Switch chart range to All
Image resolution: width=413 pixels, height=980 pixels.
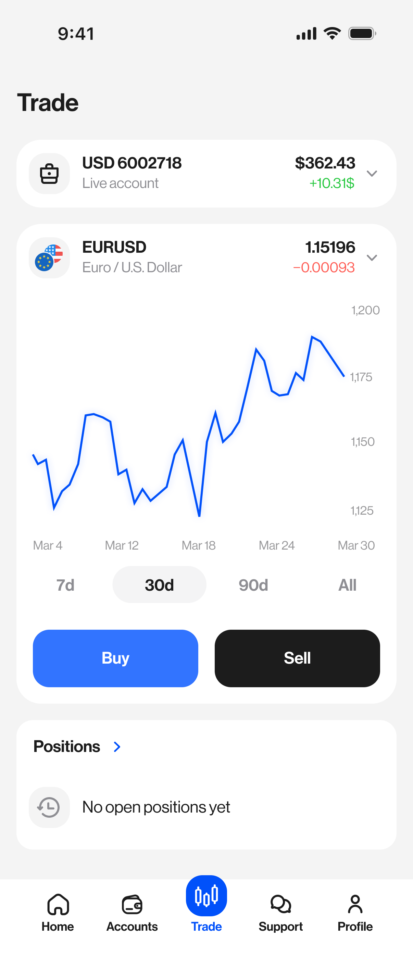pos(347,585)
